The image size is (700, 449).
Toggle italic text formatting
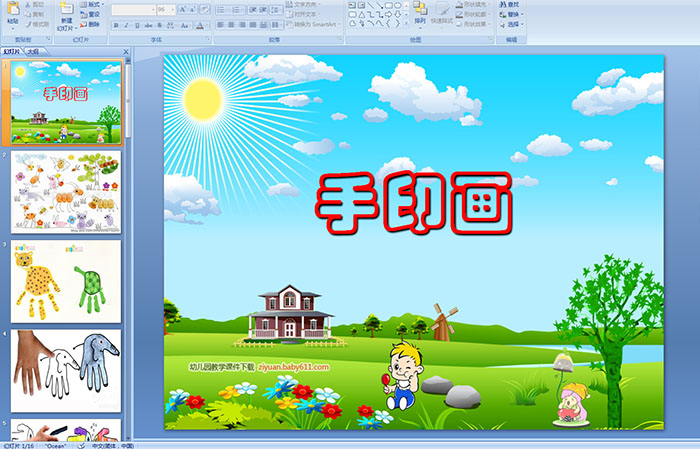[x=126, y=25]
